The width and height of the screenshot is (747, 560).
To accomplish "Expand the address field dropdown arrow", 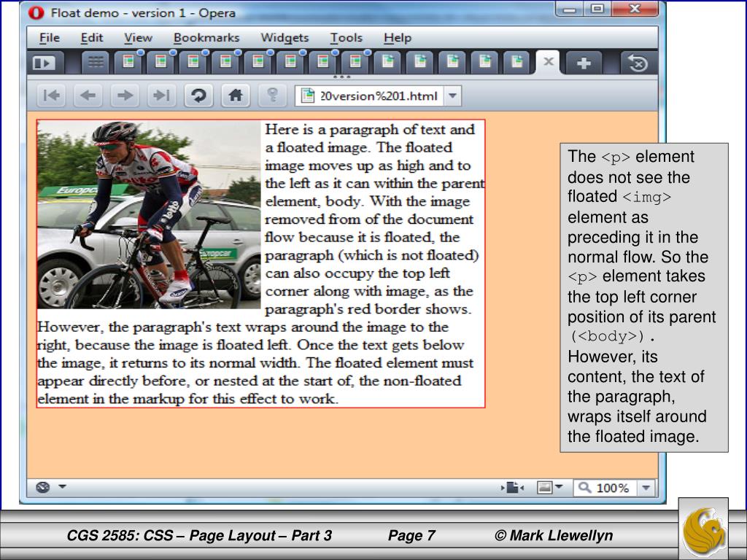I will [452, 96].
